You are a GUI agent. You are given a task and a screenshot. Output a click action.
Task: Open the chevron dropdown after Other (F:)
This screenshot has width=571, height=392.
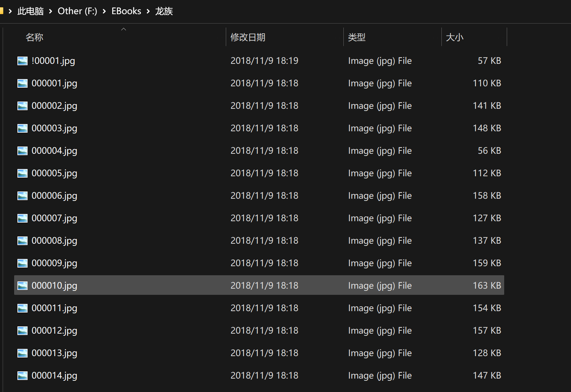tap(104, 11)
